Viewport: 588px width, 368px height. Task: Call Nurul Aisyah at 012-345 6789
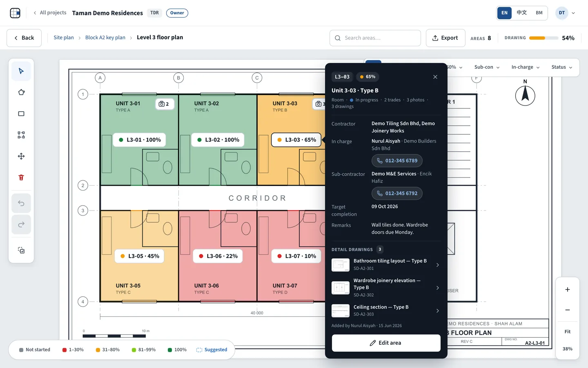pyautogui.click(x=397, y=161)
